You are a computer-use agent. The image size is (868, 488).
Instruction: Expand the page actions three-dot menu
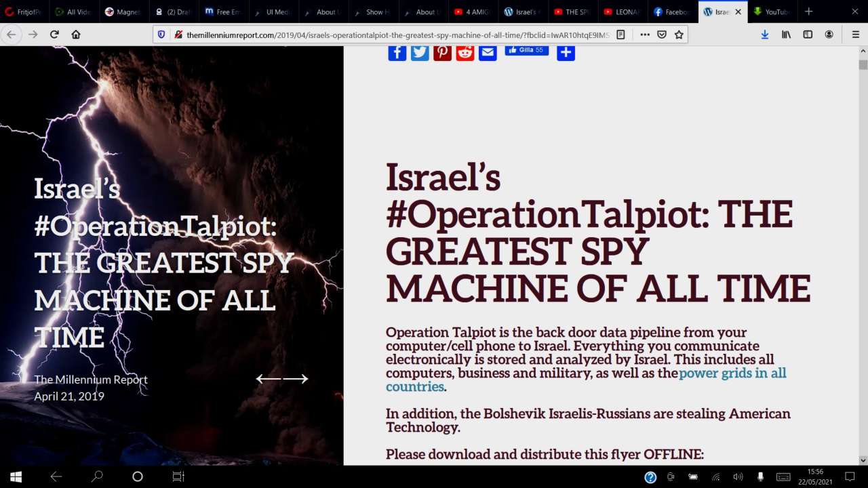(644, 35)
